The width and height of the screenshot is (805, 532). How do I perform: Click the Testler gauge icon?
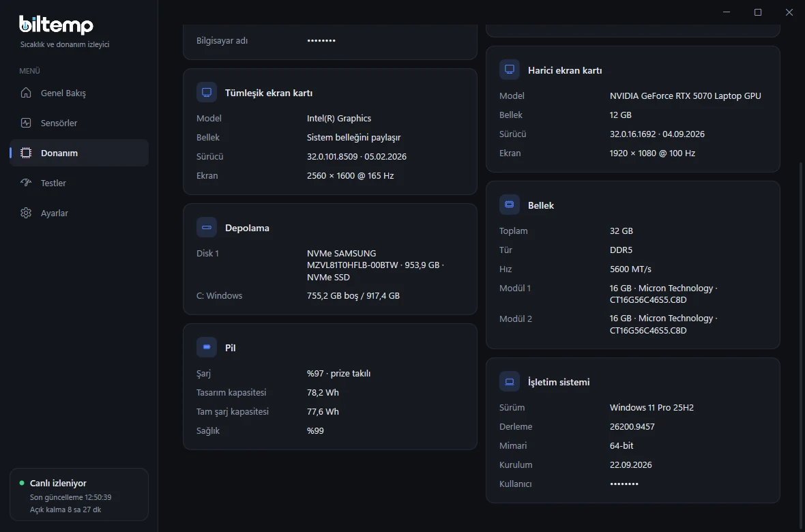26,183
